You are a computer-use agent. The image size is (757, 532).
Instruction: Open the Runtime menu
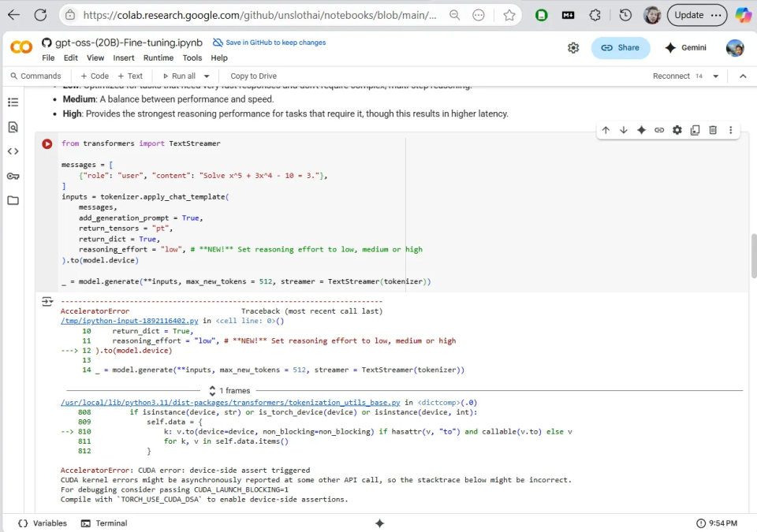158,58
